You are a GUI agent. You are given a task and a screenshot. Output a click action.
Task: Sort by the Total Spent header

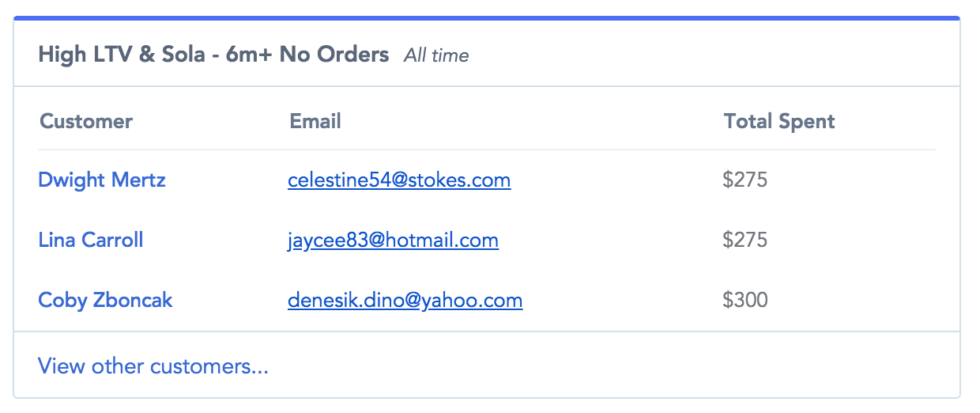(779, 122)
